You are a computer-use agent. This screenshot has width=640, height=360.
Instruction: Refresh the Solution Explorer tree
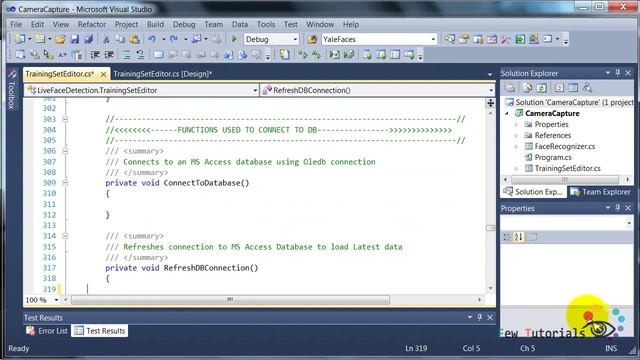tap(541, 87)
